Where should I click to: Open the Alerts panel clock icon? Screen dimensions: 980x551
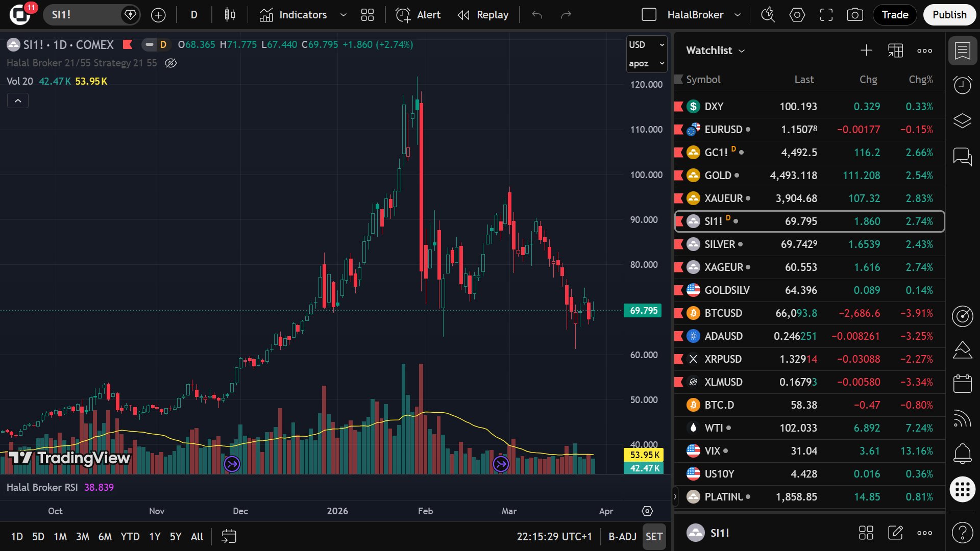click(x=962, y=85)
